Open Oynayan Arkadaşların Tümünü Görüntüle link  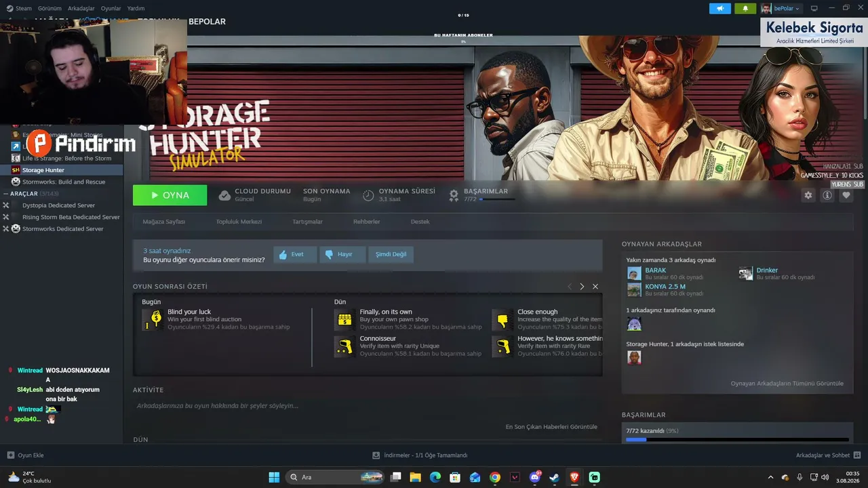tap(787, 384)
